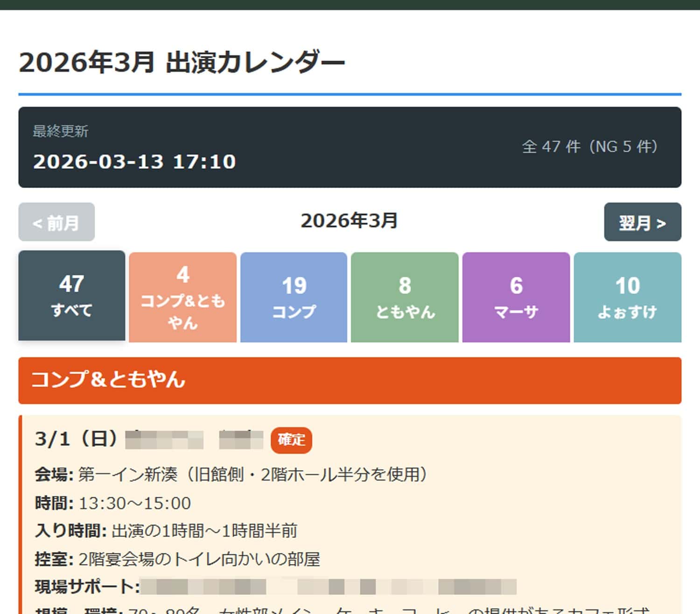
Task: Go to the next month with 翌月 button
Action: pyautogui.click(x=643, y=222)
